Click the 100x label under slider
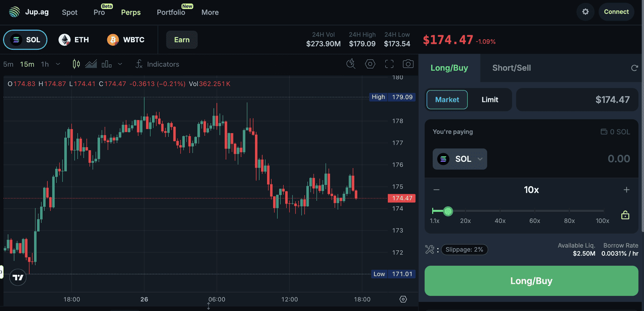 point(602,221)
